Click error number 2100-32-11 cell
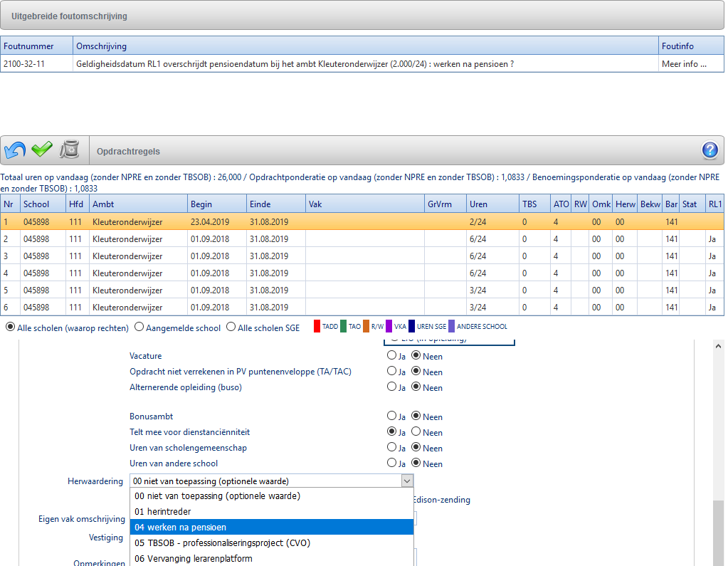728x566 pixels. click(x=37, y=64)
